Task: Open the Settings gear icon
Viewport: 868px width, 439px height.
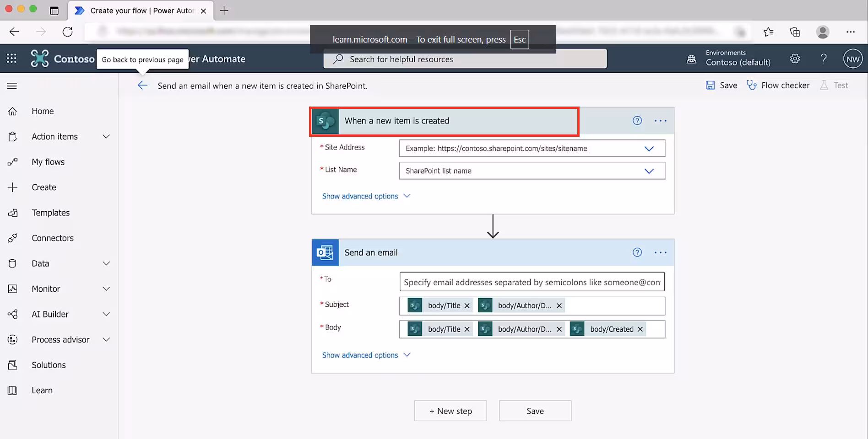Action: [795, 59]
